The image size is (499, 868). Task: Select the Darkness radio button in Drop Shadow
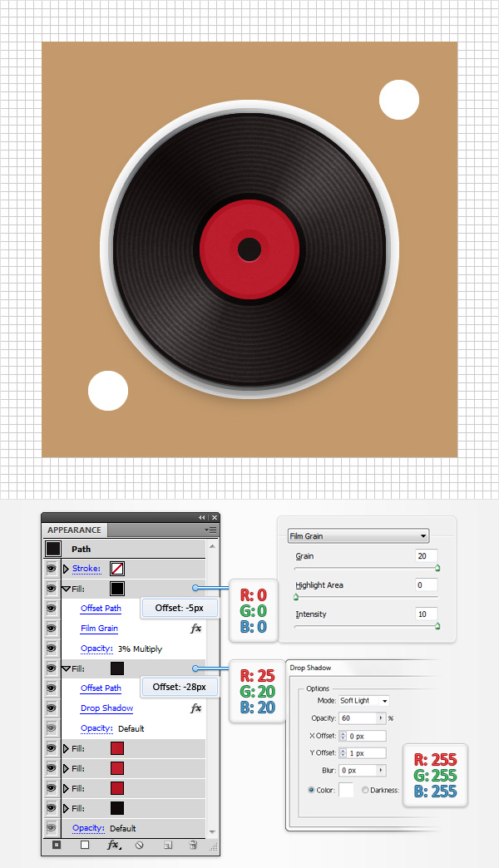click(365, 790)
